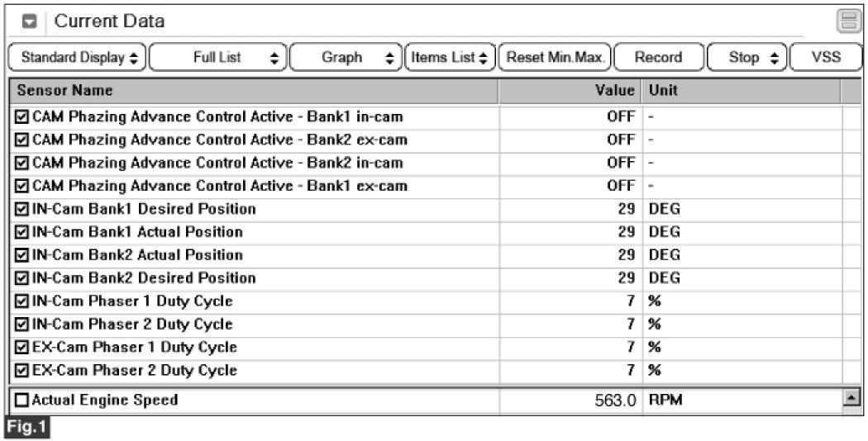This screenshot has height=441, width=868.
Task: Toggle IN-Cam Phaser 1 Duty Cycle checkbox
Action: pyautogui.click(x=21, y=301)
